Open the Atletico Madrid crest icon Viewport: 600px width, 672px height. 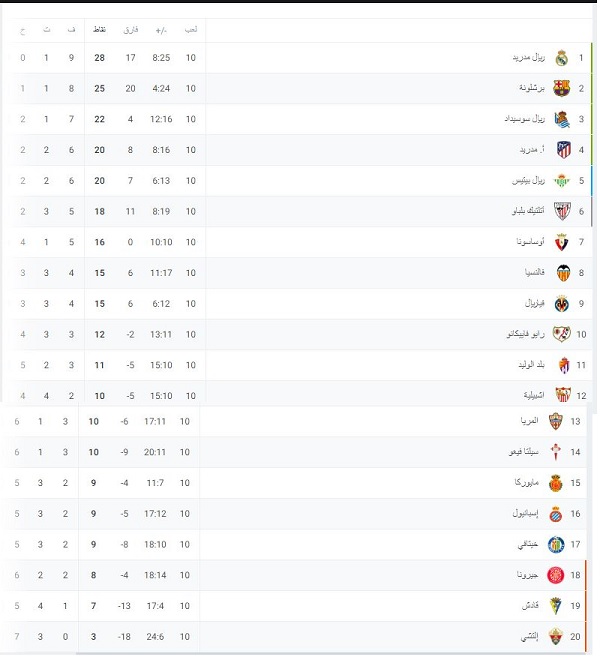[562, 150]
